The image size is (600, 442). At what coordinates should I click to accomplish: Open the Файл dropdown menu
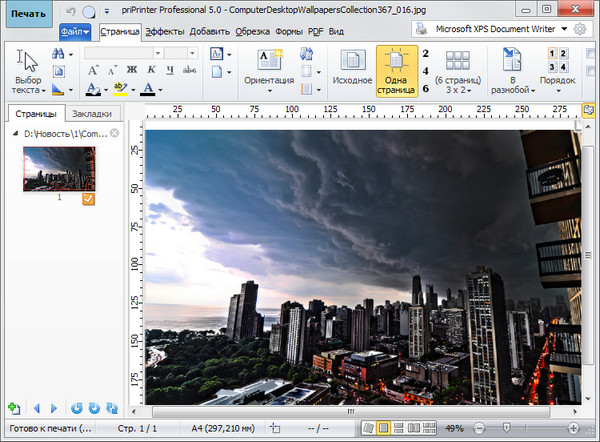pos(75,31)
